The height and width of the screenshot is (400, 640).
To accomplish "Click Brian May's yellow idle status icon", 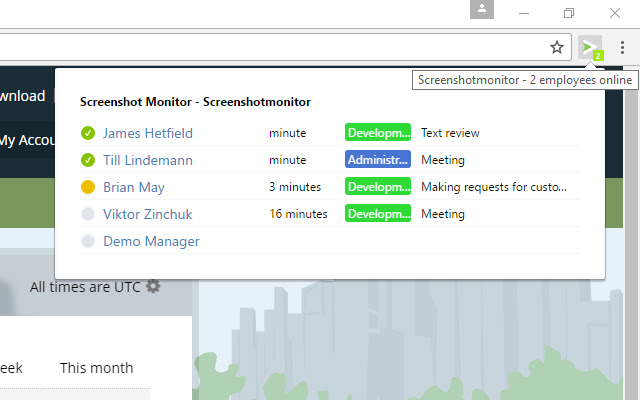I will coord(88,187).
